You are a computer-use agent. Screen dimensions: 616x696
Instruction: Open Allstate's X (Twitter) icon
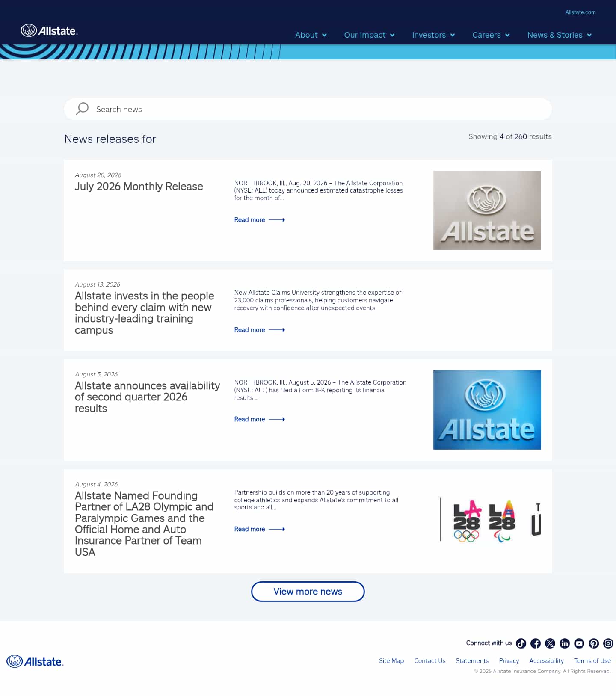[550, 643]
